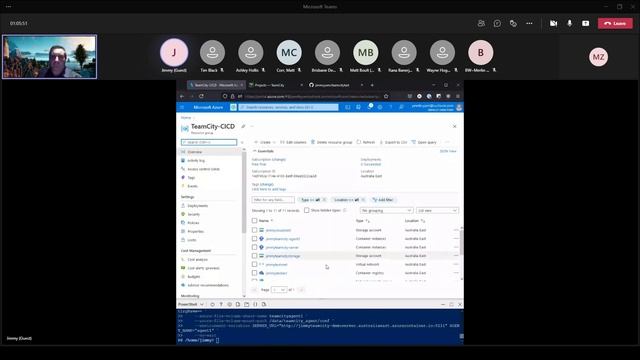Open the meeting chat icon
This screenshot has width=640, height=360.
(x=497, y=23)
